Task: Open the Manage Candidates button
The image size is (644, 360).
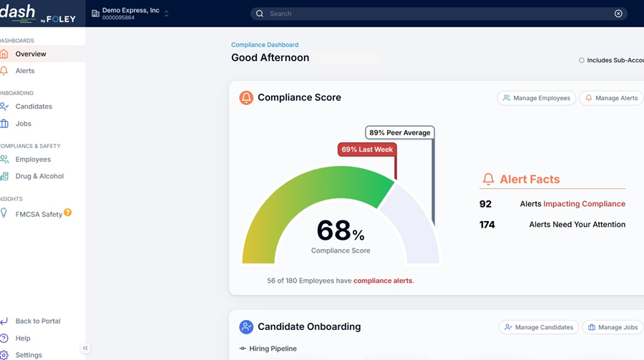Action: click(538, 327)
